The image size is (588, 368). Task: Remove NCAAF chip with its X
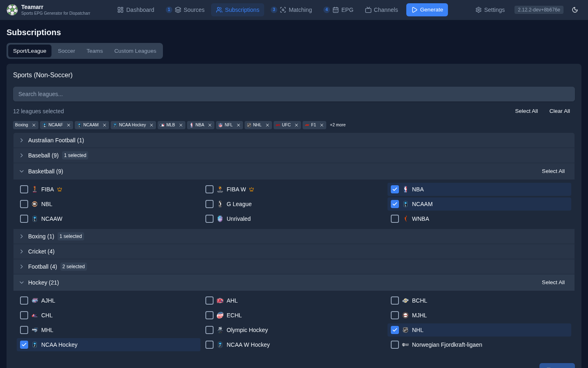point(69,125)
